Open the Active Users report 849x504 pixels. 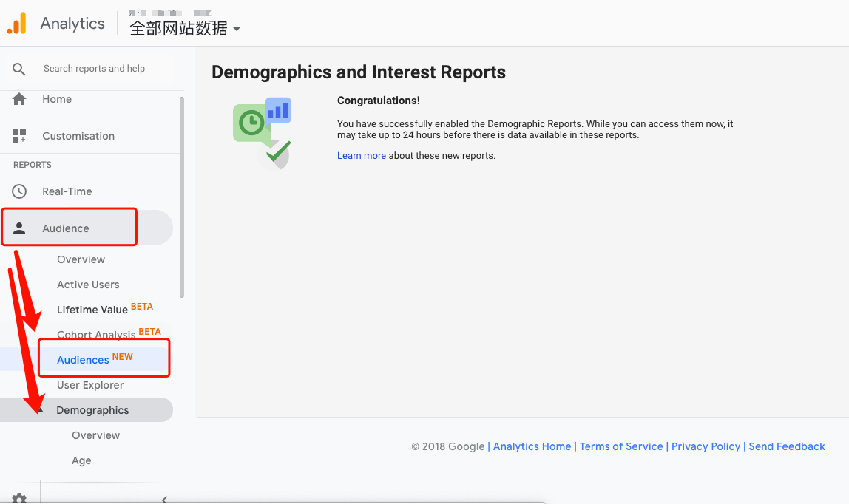88,285
